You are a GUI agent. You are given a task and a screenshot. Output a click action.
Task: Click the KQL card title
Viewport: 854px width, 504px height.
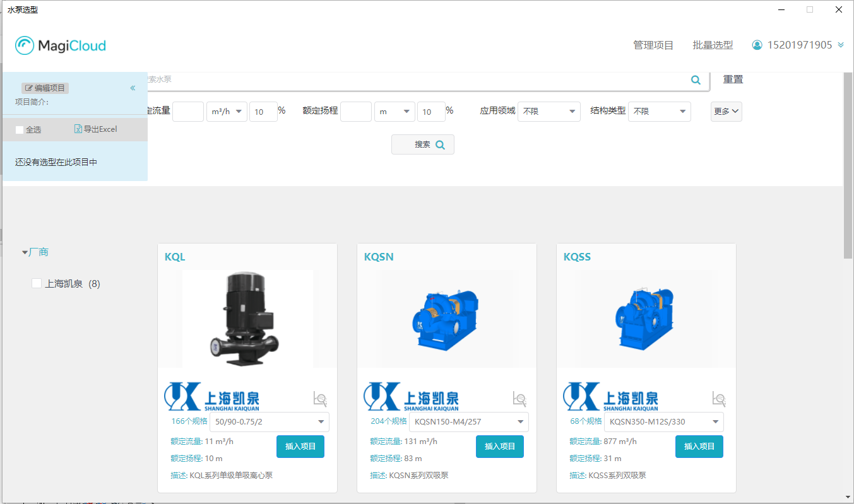point(175,257)
